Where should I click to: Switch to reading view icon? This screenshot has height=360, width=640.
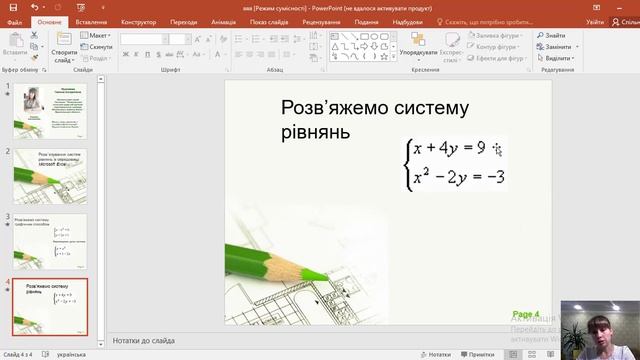pos(551,354)
